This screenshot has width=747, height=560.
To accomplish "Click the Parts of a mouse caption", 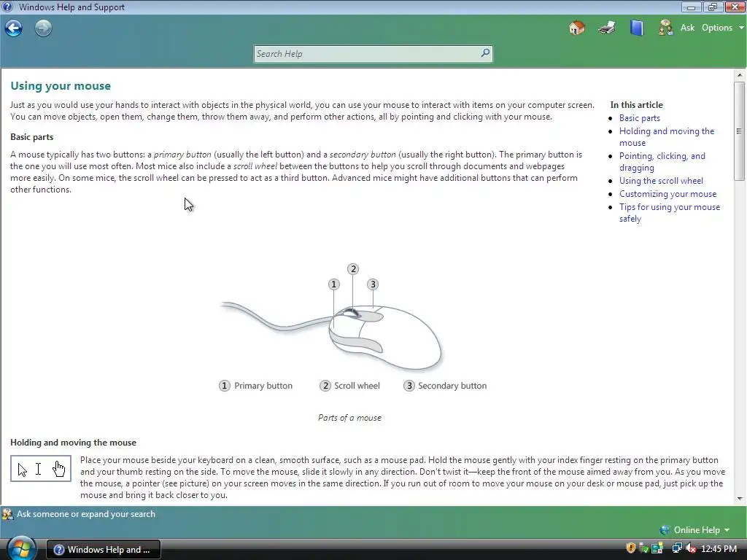I will coord(349,418).
